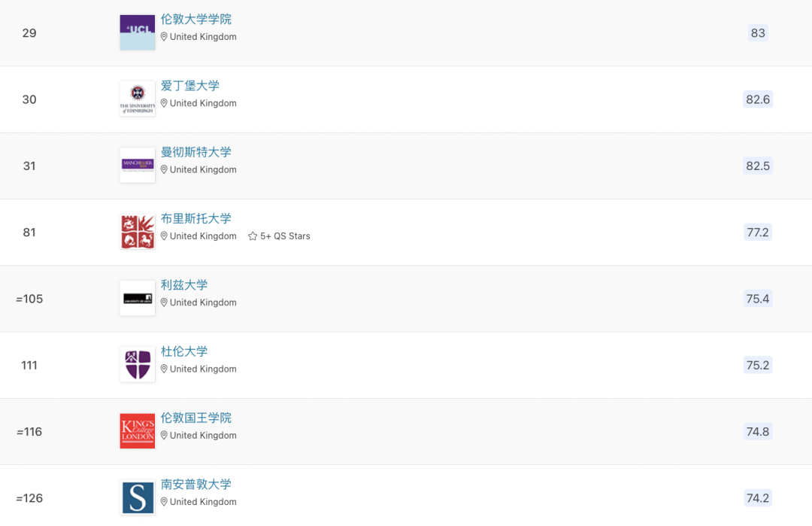The width and height of the screenshot is (812, 526).
Task: Click rank number 81
Action: click(x=29, y=233)
